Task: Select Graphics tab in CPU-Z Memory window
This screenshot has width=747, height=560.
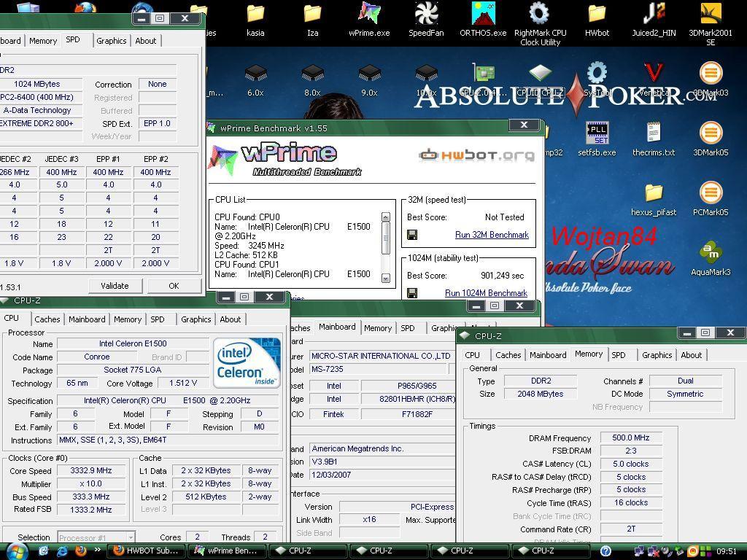Action: tap(657, 355)
